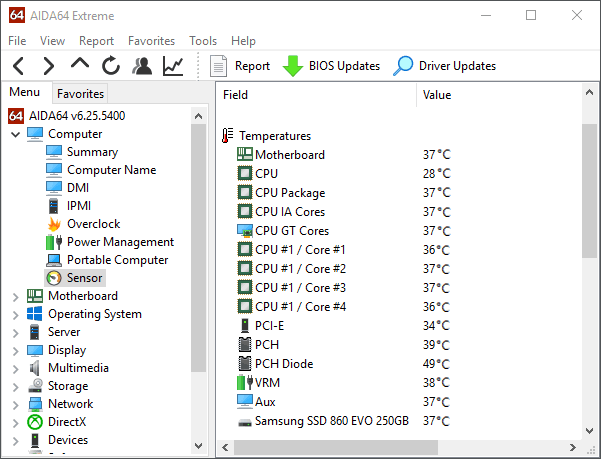Expand the Server tree node
The width and height of the screenshot is (601, 459).
click(15, 333)
